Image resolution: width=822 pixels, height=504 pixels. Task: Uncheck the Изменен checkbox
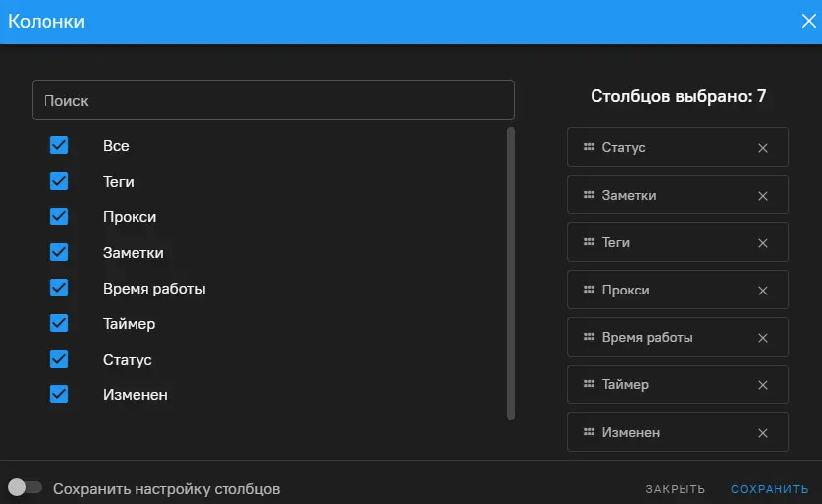[59, 394]
